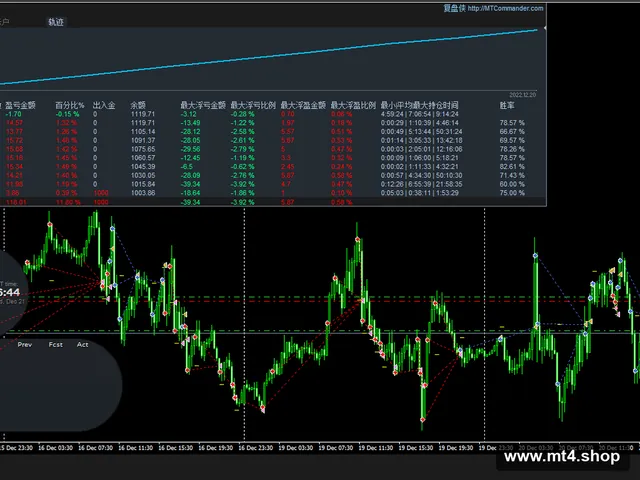Click the holding time 4:59:24 | 7:06:54 | 9:14:24

point(420,114)
